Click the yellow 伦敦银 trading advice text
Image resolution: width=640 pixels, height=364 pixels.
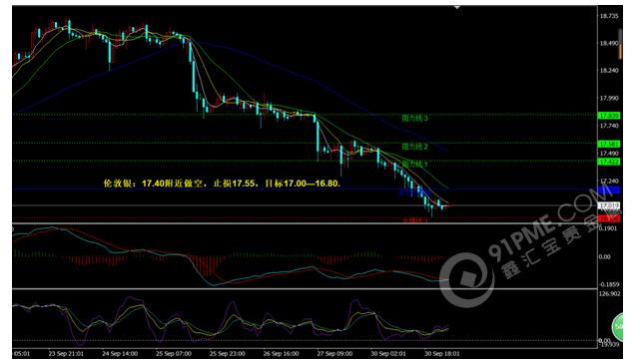click(x=222, y=183)
